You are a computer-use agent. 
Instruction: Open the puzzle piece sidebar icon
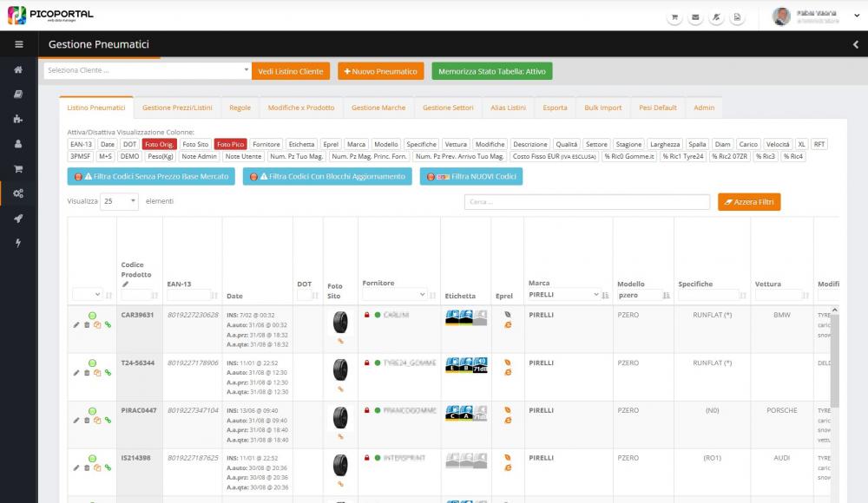click(x=18, y=119)
